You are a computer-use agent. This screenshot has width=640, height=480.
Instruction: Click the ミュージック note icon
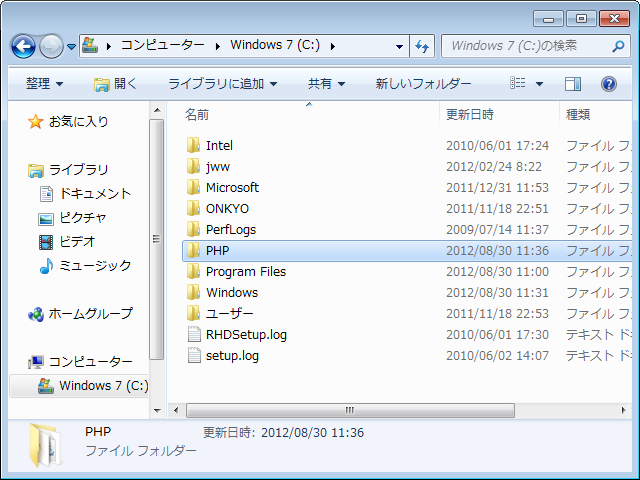click(46, 266)
